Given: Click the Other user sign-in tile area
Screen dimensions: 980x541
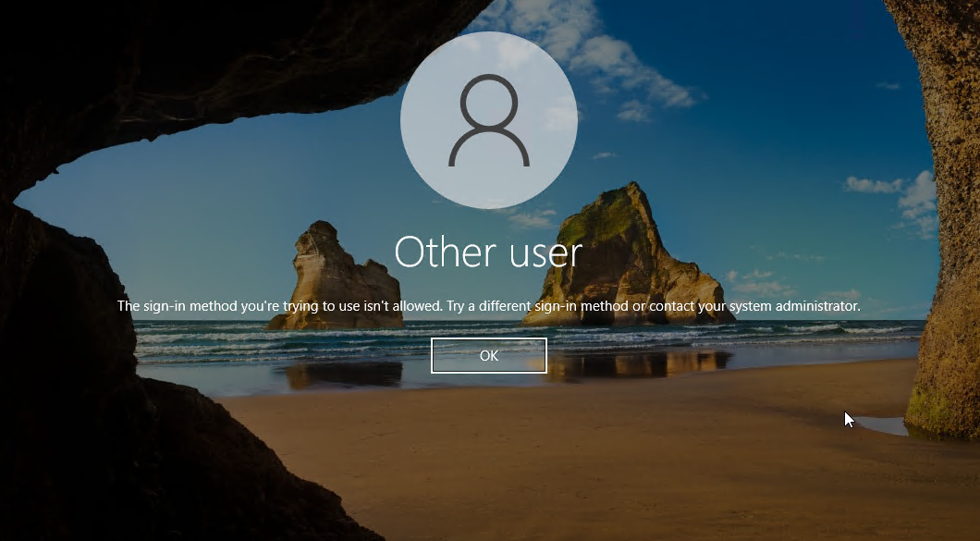Looking at the screenshot, I should coord(488,185).
